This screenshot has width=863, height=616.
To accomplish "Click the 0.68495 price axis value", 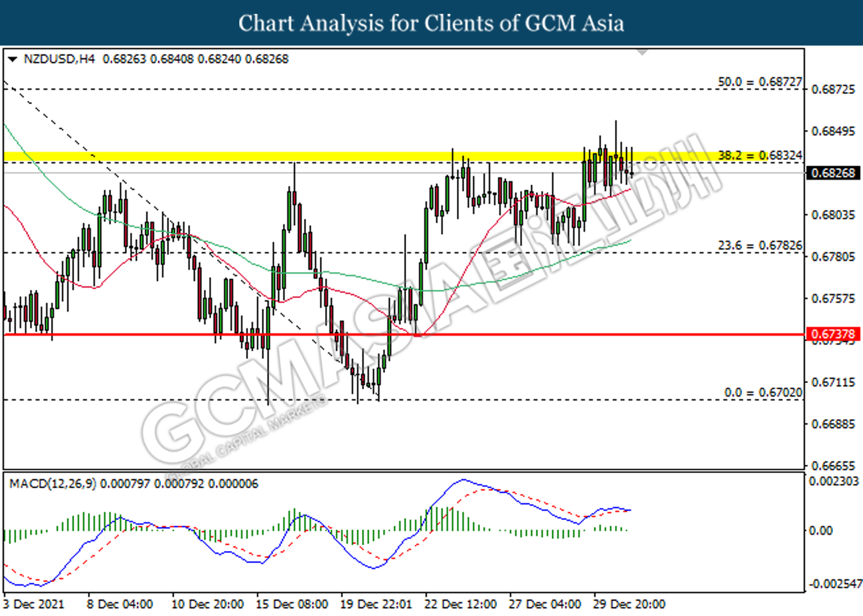I will (833, 131).
